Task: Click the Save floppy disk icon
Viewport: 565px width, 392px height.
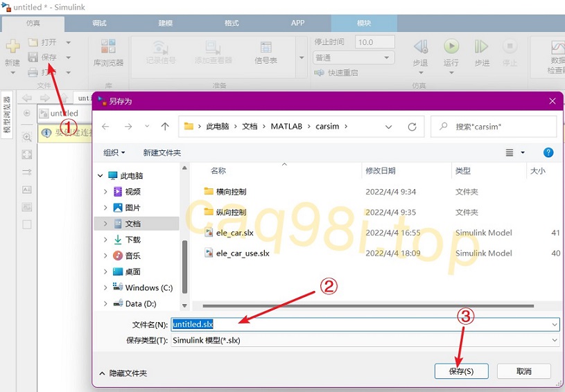Action: point(33,57)
